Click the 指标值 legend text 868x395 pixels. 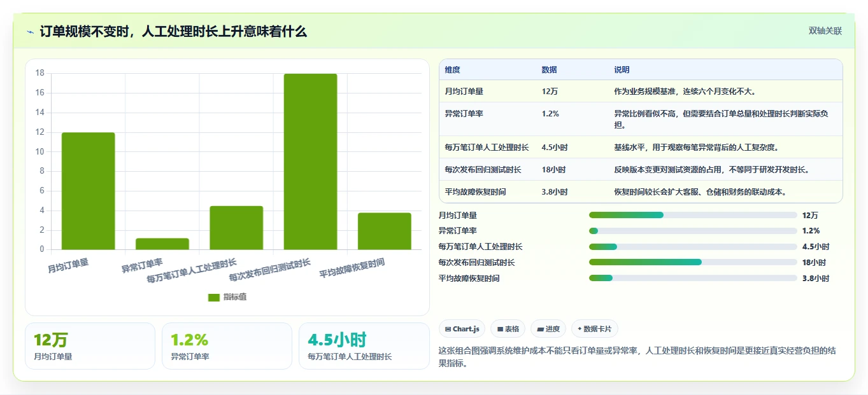[x=235, y=298]
